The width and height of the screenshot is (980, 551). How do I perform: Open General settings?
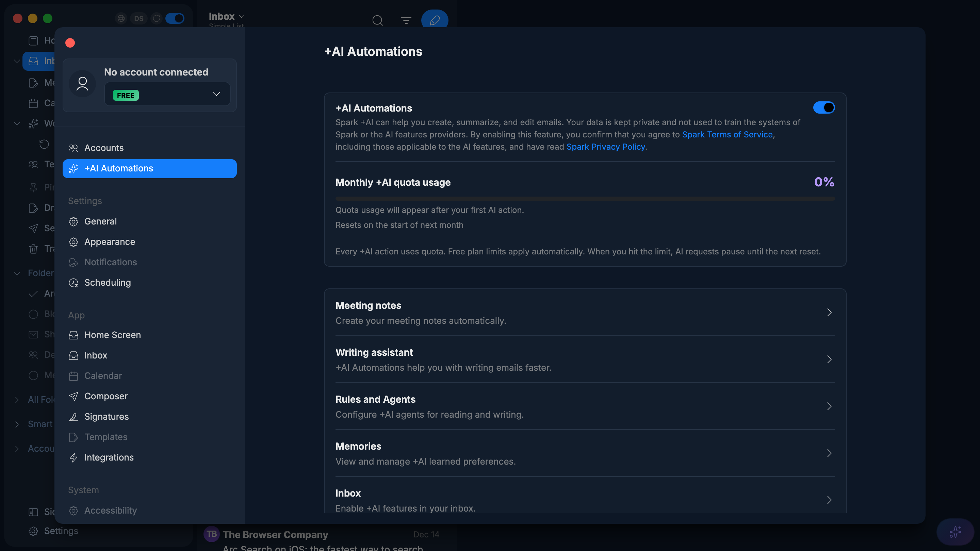pyautogui.click(x=149, y=221)
